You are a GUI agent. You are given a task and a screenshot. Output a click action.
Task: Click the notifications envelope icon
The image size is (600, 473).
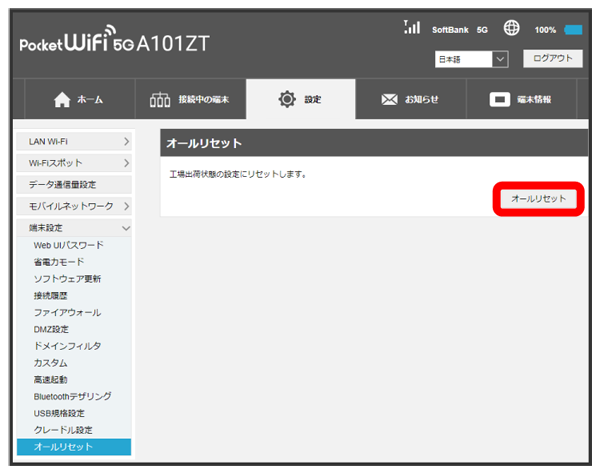tap(391, 100)
